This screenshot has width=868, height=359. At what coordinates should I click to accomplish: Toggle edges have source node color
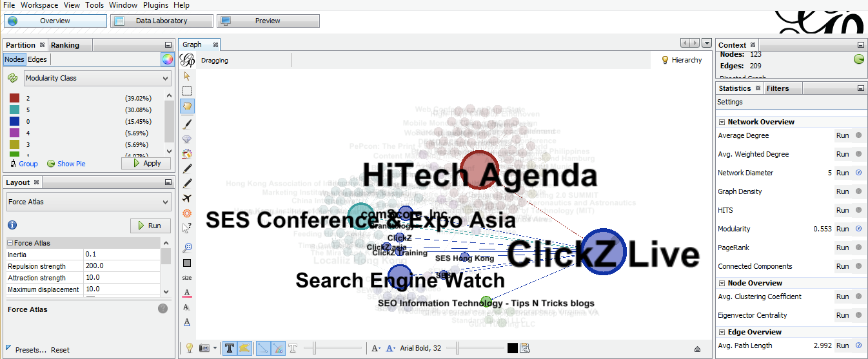coord(278,348)
